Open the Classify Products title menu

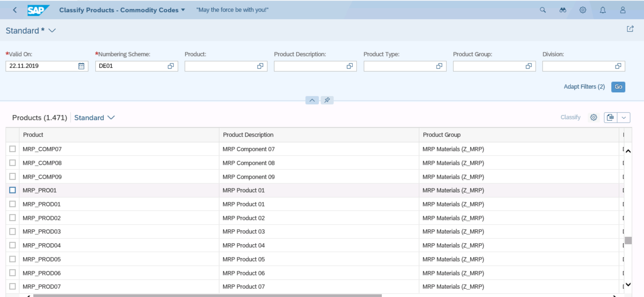click(122, 10)
